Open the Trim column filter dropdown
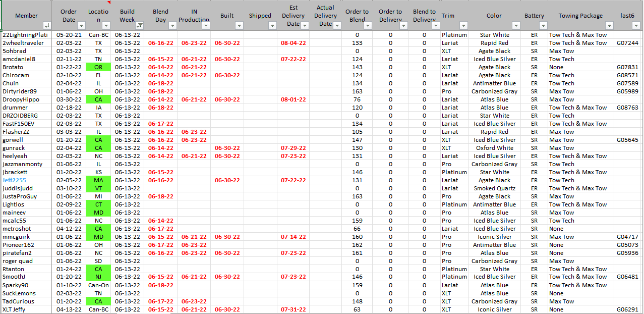This screenshot has height=314, width=644. [463, 26]
